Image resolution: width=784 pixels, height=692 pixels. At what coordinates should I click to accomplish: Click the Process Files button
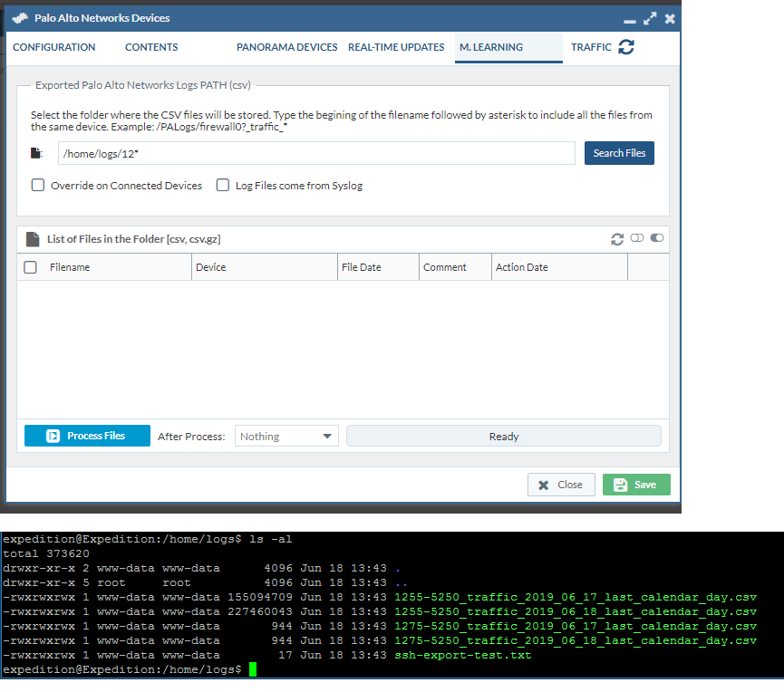click(x=87, y=436)
